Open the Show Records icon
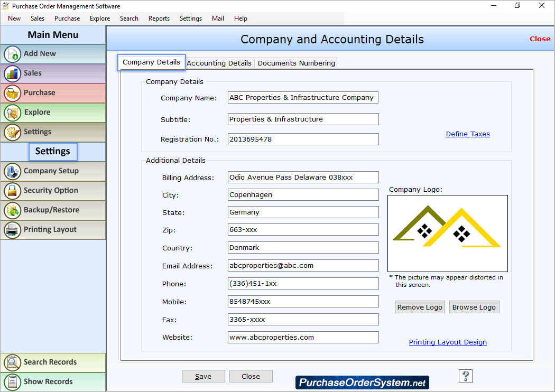 click(12, 381)
